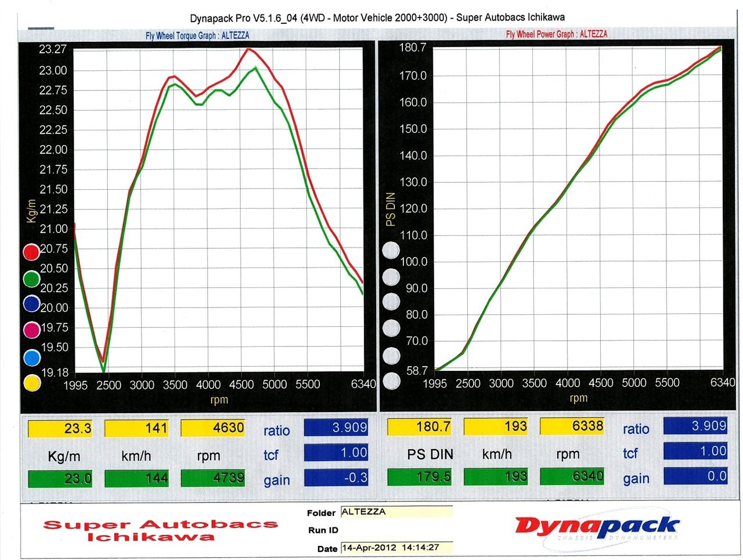Click the Run ID label
Screen dimensions: 743x560
(x=323, y=530)
